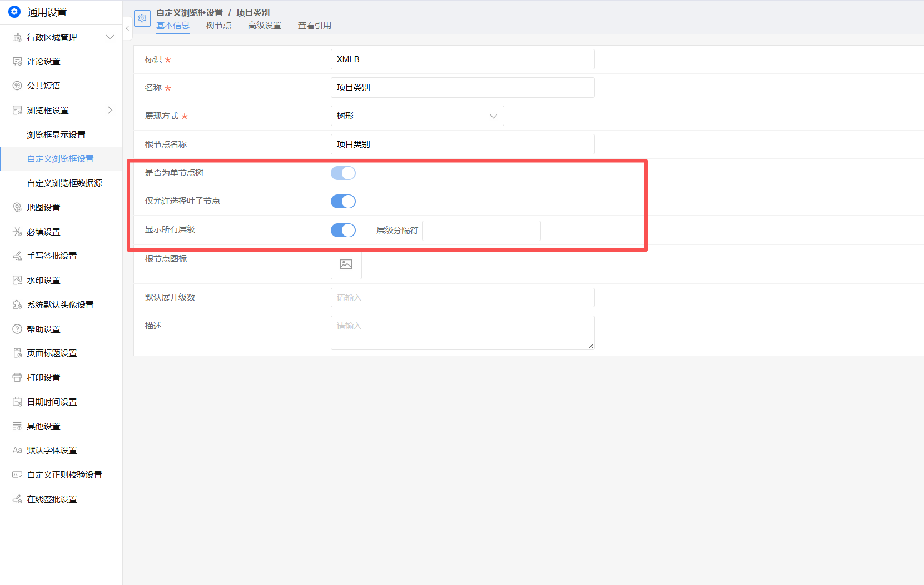This screenshot has height=585, width=924.
Task: Click the 名称 input field
Action: 463,88
